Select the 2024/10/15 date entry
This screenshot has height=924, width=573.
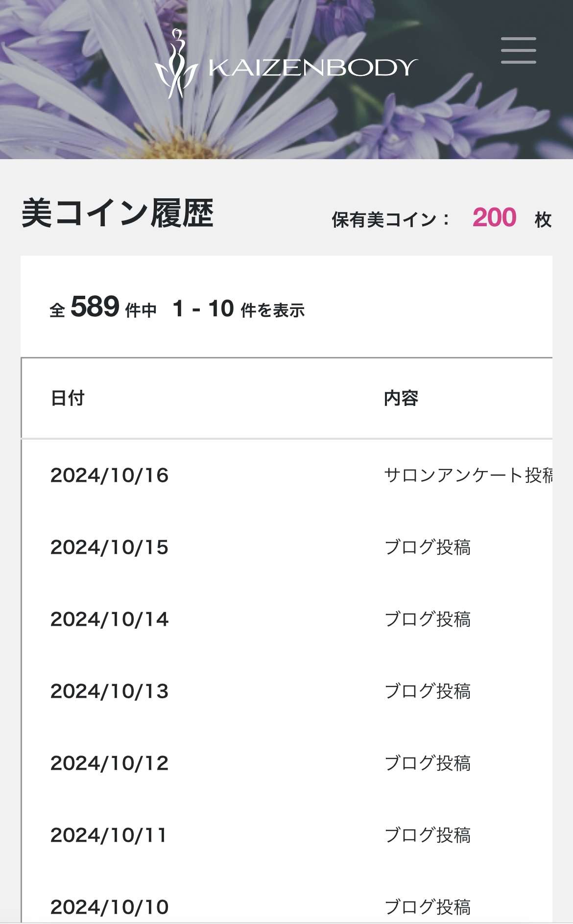pos(109,547)
